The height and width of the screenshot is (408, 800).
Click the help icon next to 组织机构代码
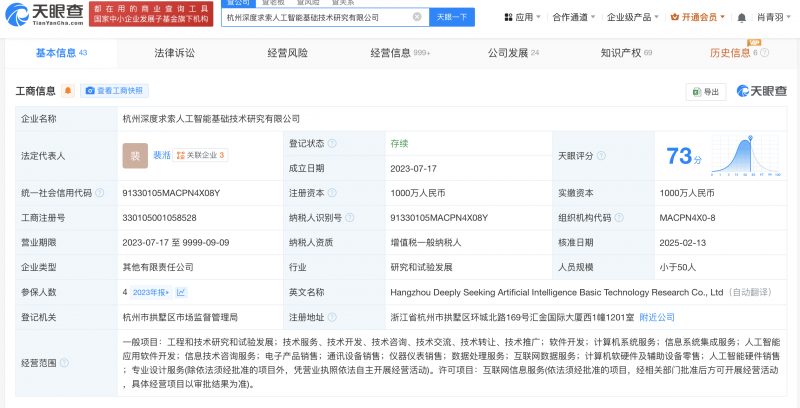pyautogui.click(x=619, y=218)
